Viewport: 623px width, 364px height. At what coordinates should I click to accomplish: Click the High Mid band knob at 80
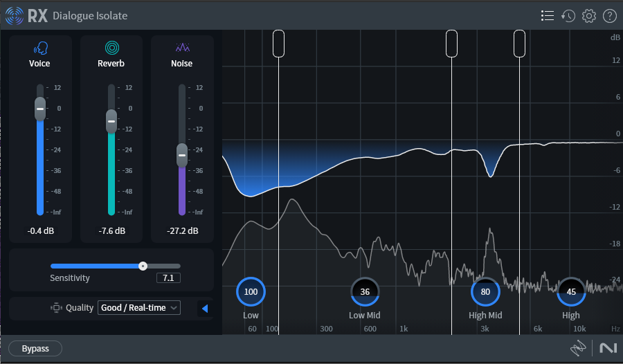click(x=485, y=292)
